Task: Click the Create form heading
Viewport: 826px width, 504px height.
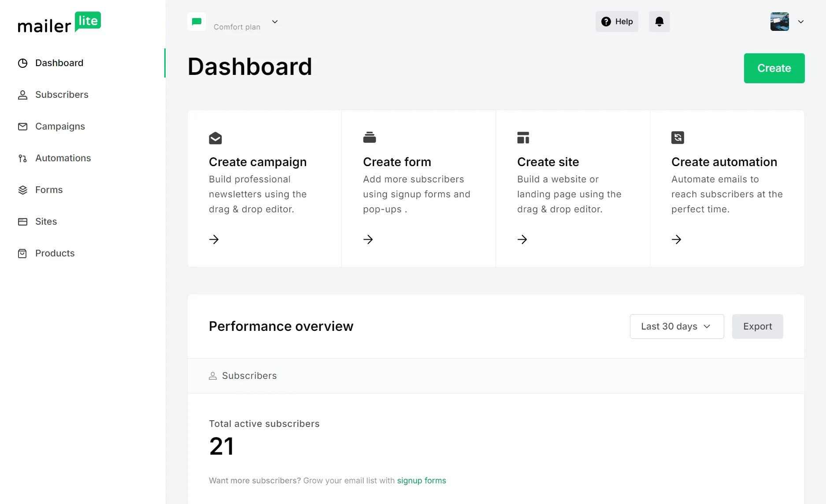Action: pyautogui.click(x=397, y=162)
